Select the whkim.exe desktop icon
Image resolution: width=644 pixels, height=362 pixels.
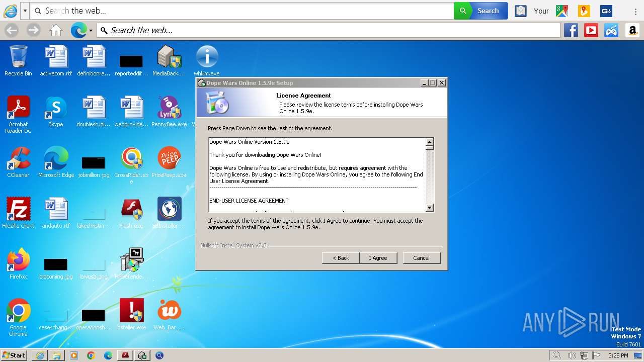point(207,60)
